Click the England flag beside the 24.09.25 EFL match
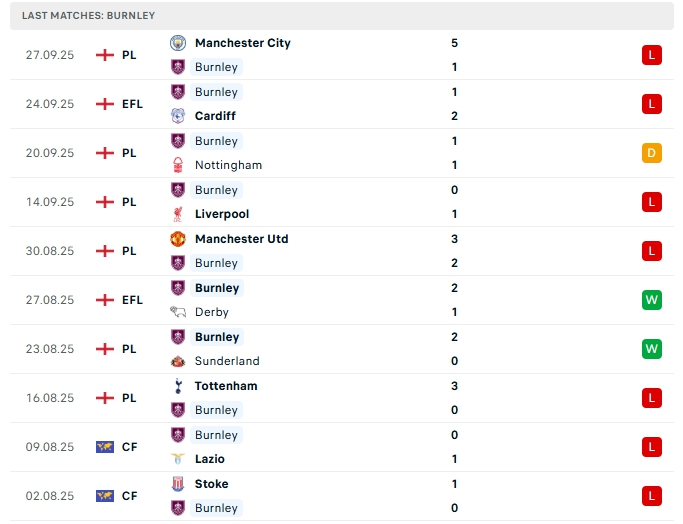 coord(104,104)
